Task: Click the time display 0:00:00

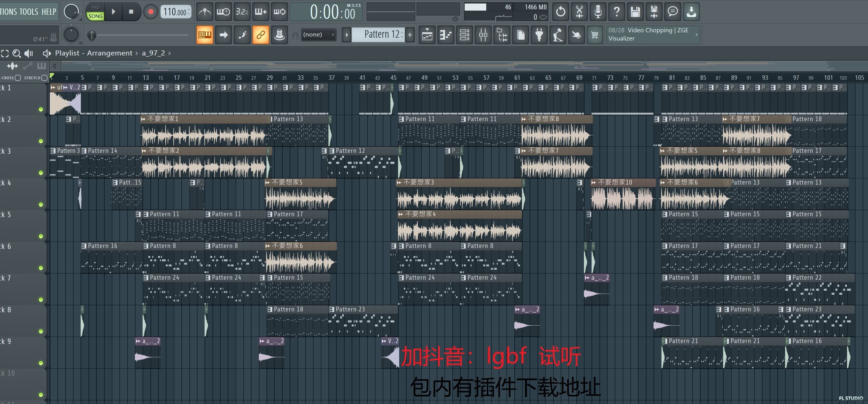Action: coord(326,12)
